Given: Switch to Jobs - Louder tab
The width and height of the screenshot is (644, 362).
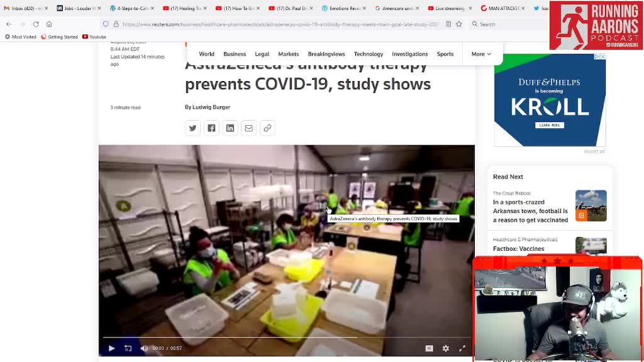Looking at the screenshot, I should tap(77, 8).
